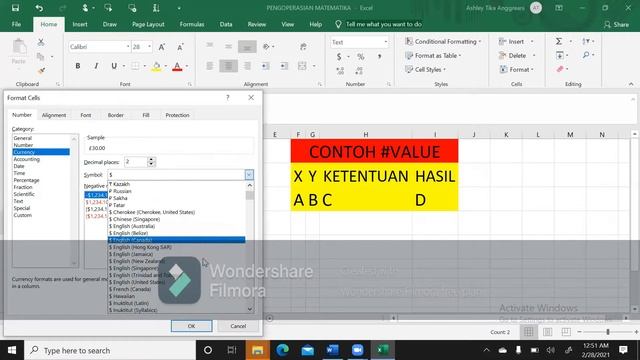This screenshot has width=640, height=360.
Task: Toggle Underline formatting
Action: point(114,66)
